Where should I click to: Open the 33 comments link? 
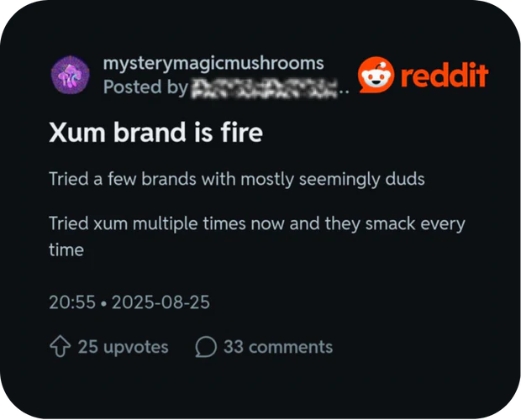click(278, 347)
